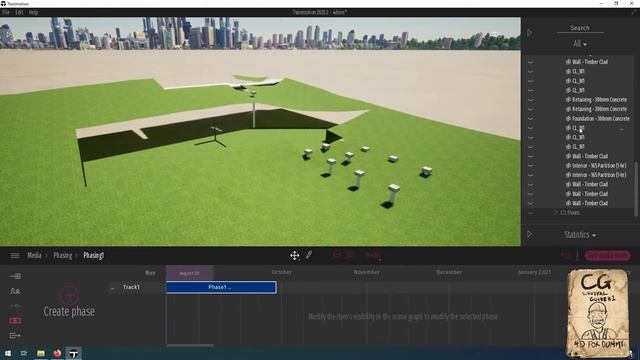The height and width of the screenshot is (360, 640).
Task: Click the timeline horizontal scrollbar
Action: point(190,345)
